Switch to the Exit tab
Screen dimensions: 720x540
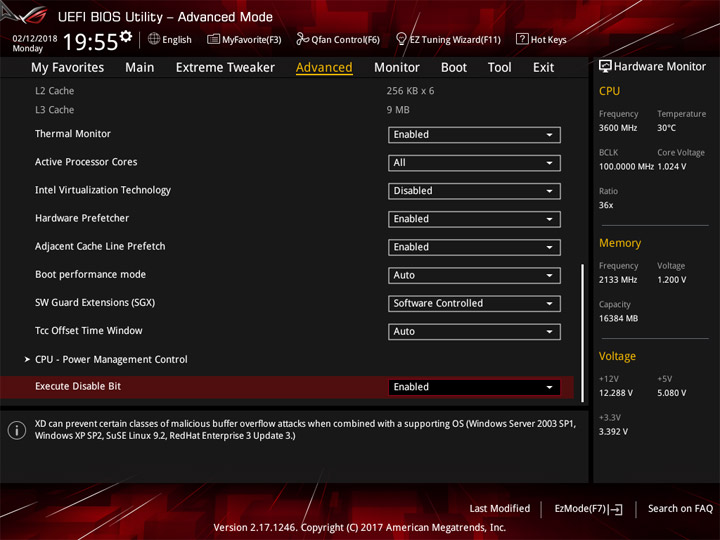click(543, 68)
